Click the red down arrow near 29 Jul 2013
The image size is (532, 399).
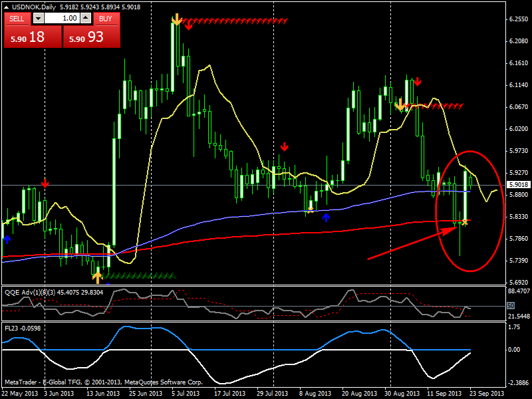tap(285, 147)
